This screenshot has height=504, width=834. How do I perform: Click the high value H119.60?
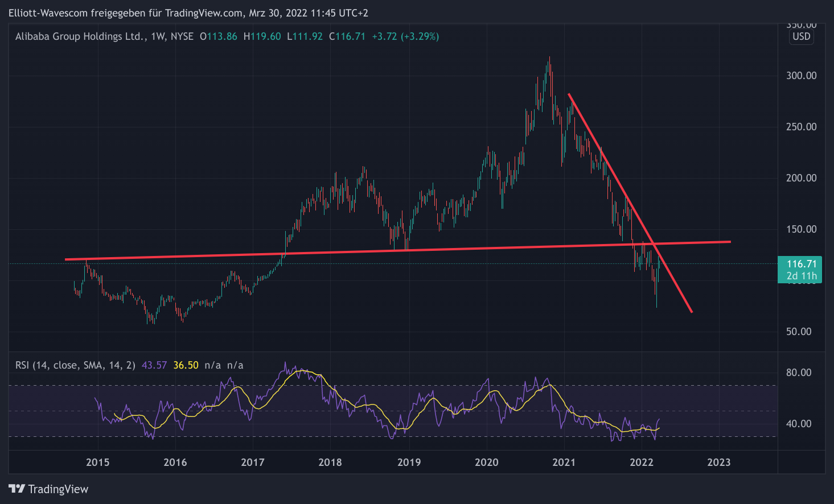coord(262,36)
